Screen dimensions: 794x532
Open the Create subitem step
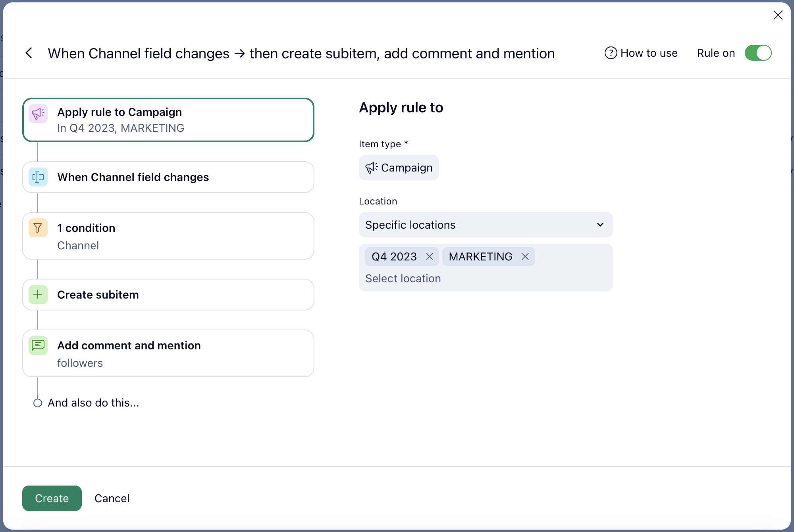coord(168,295)
